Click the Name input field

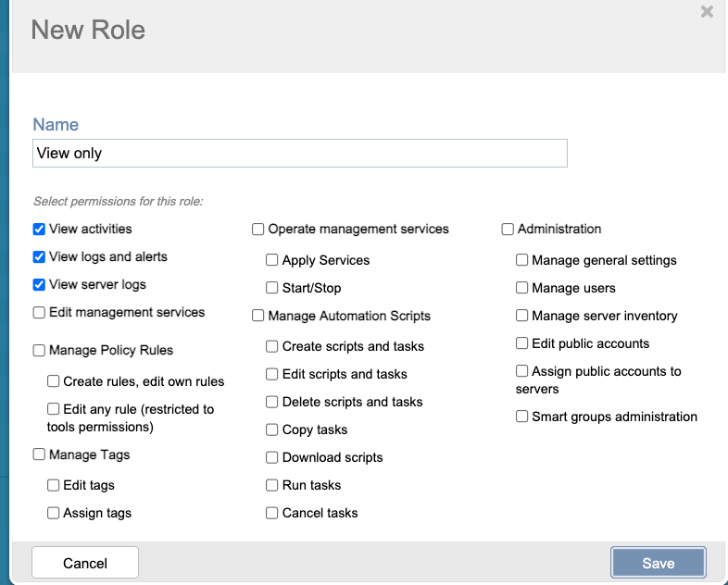[300, 153]
